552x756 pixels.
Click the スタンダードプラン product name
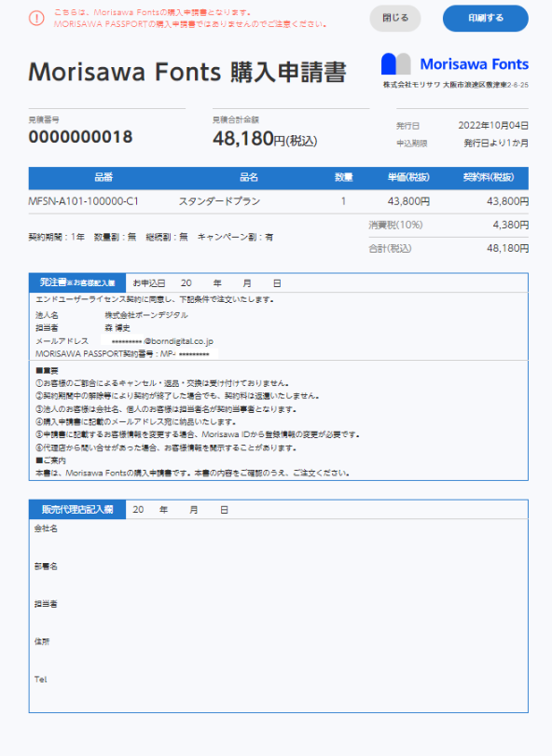point(219,201)
